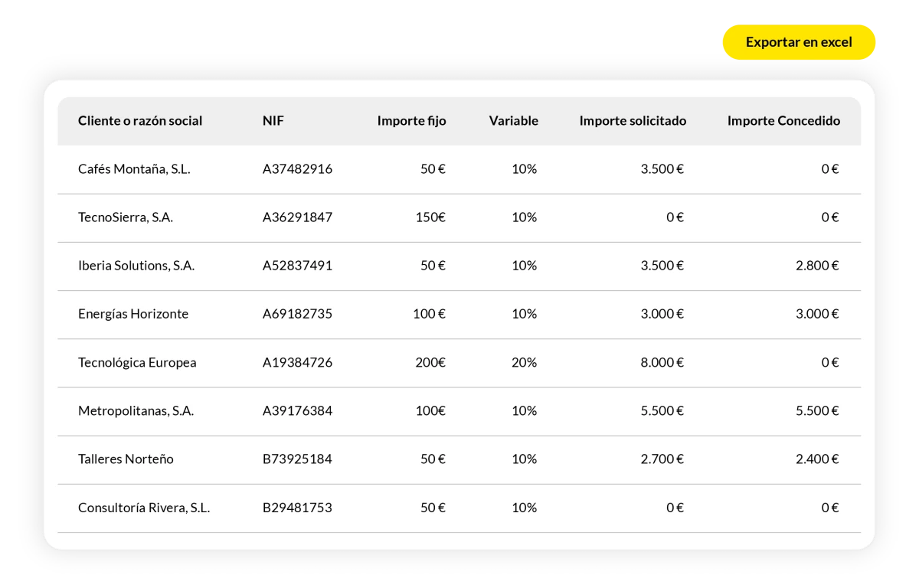Select the Importe solicitado column header
Screen dimensions: 919x588
pos(633,120)
